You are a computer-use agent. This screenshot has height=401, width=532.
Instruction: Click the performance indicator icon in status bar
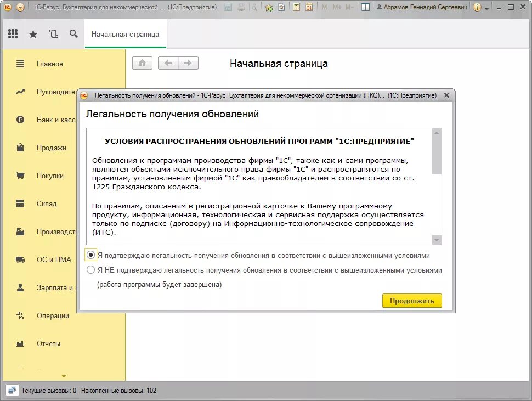click(12, 391)
